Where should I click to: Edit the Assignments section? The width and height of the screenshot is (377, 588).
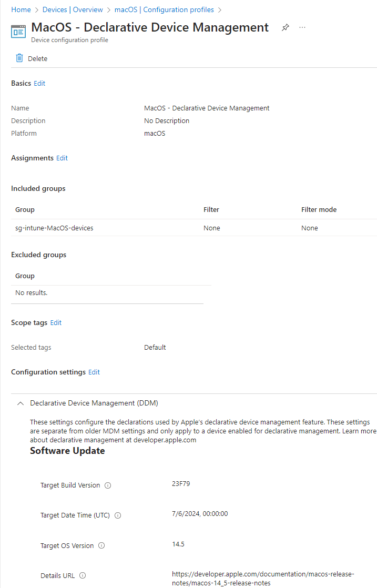62,158
